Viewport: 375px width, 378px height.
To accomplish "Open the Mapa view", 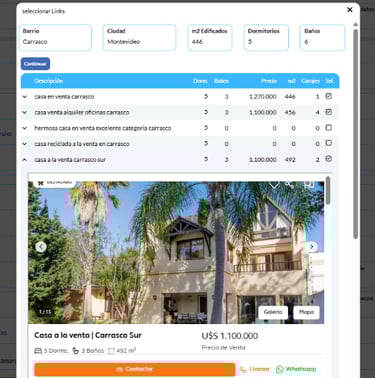I will click(x=306, y=312).
